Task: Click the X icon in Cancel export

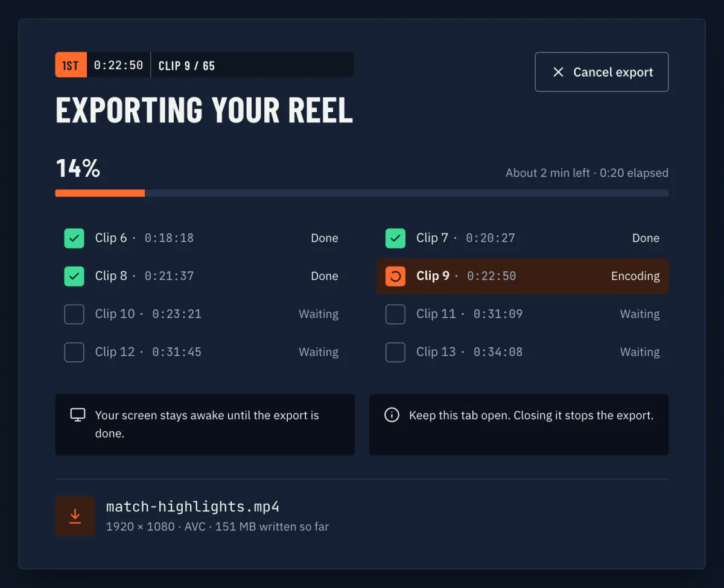Action: (559, 72)
